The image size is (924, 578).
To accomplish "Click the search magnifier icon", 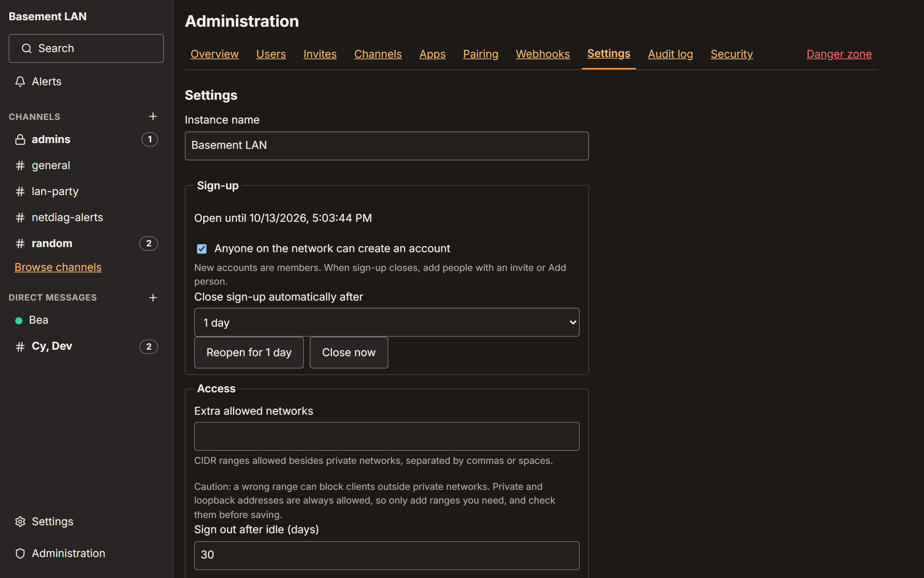I will coord(26,48).
